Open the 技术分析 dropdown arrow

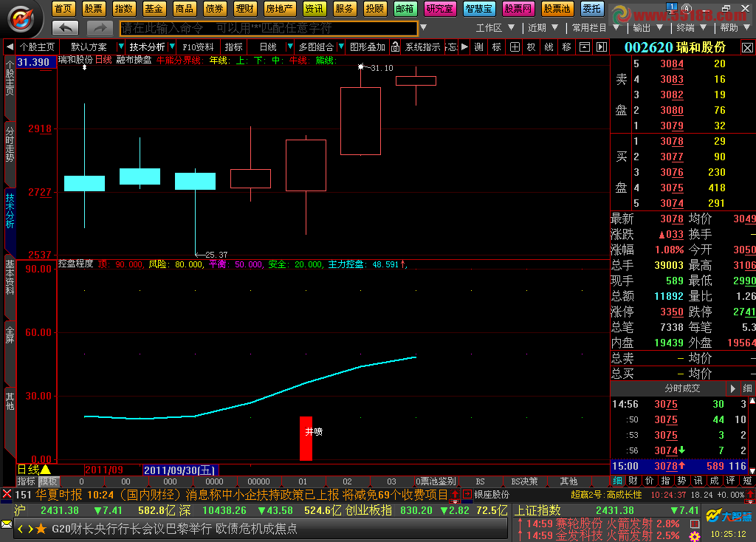(172, 47)
